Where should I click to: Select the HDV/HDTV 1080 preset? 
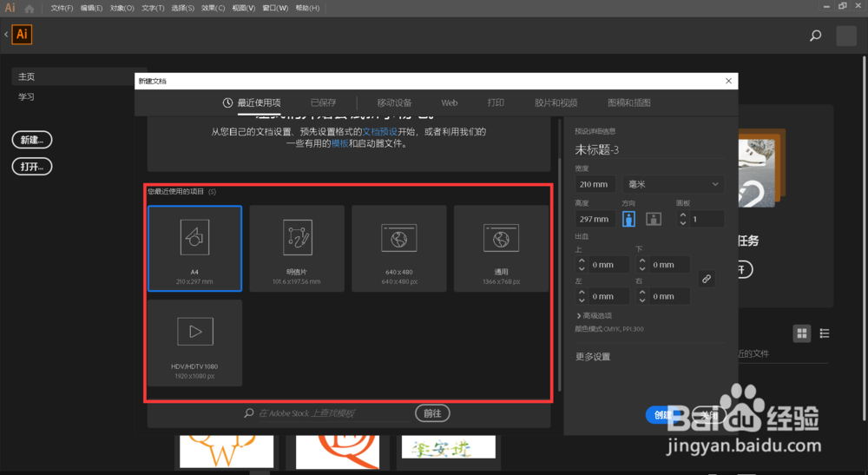click(x=194, y=343)
